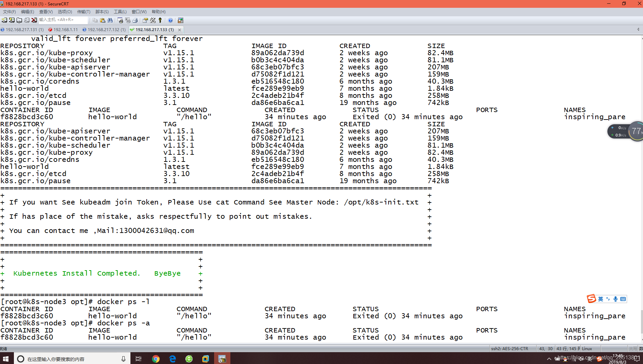Click the blue Help question icon
The width and height of the screenshot is (643, 364).
pos(170,20)
